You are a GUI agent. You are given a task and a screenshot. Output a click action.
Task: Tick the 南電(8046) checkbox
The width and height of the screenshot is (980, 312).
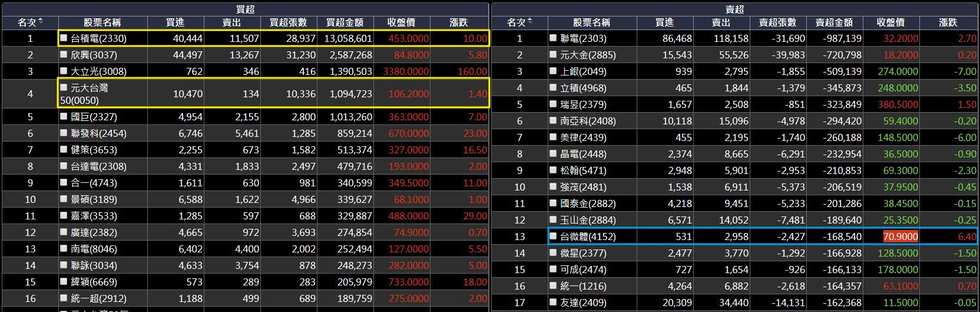point(64,248)
